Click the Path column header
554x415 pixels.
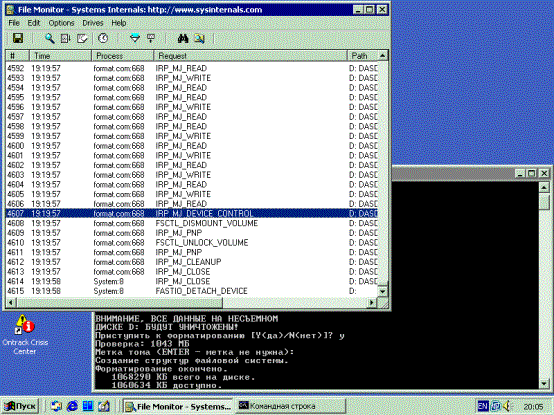pos(363,56)
